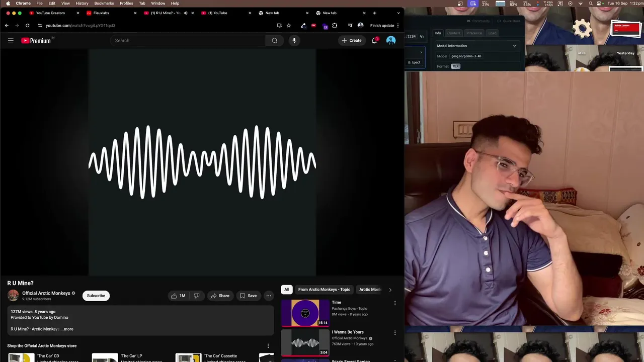This screenshot has width=644, height=362.
Task: Open the Context tab in model panel
Action: (x=454, y=33)
